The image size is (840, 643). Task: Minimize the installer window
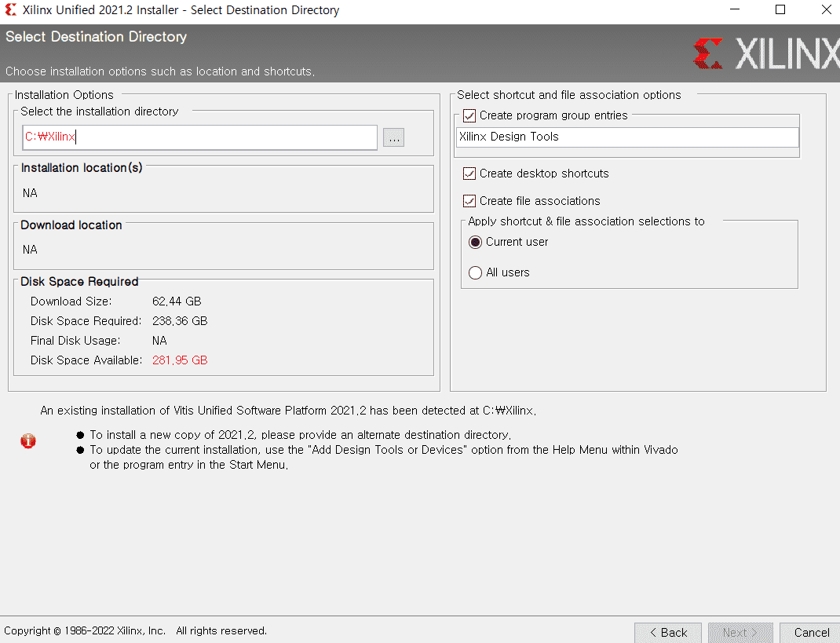click(x=735, y=9)
